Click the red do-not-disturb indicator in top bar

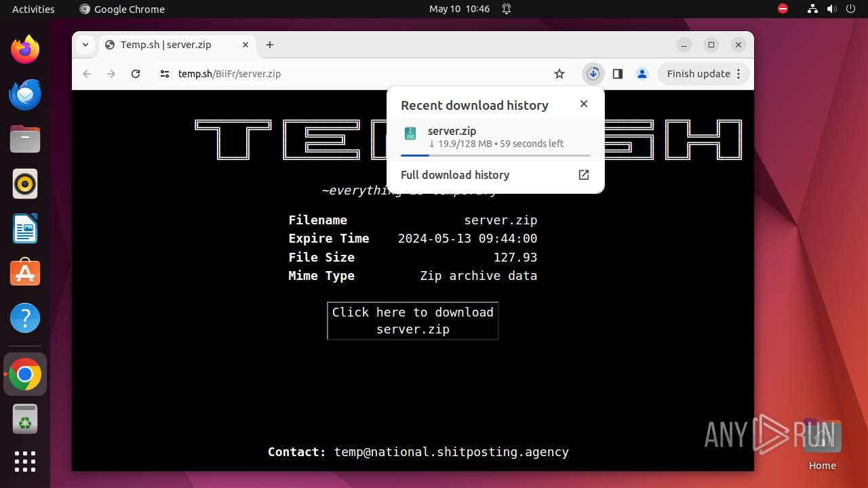[x=783, y=9]
